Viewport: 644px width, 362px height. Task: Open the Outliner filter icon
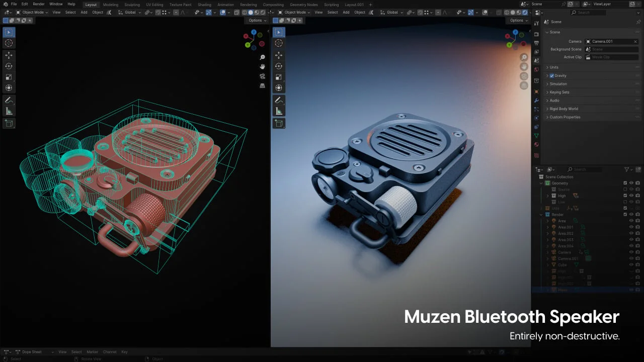[626, 169]
